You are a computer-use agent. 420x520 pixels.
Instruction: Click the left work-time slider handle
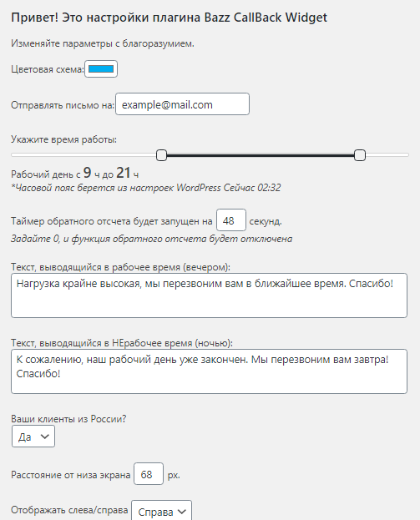[x=161, y=155]
